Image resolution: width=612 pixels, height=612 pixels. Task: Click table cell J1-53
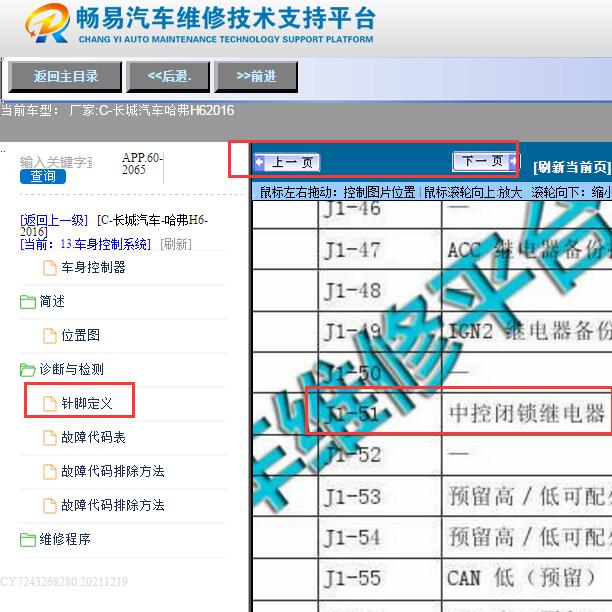[380, 496]
